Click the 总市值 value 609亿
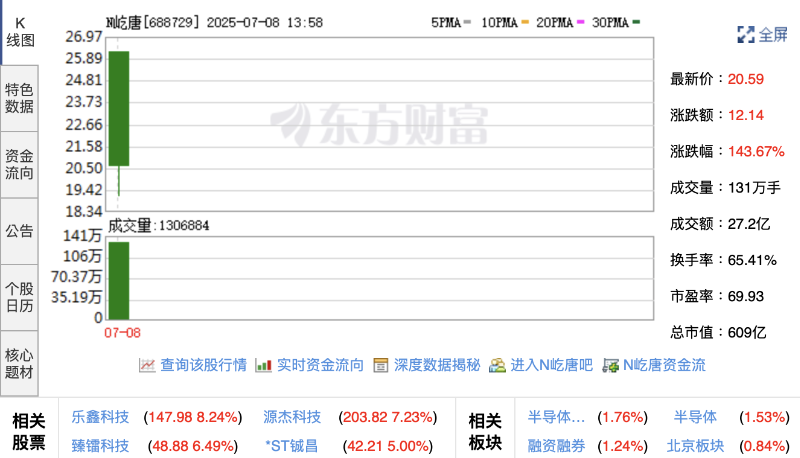The image size is (800, 458). (x=747, y=333)
